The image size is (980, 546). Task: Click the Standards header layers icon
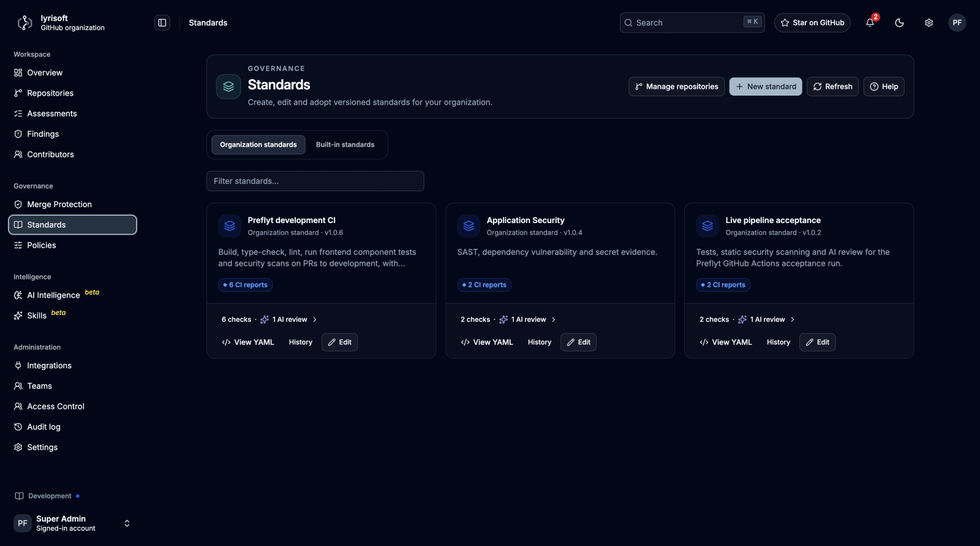click(228, 86)
